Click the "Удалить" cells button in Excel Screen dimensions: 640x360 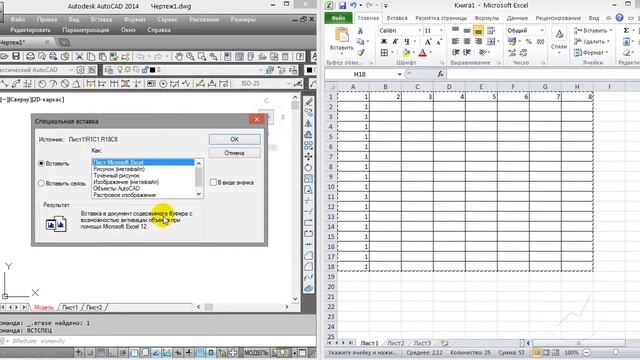point(591,41)
